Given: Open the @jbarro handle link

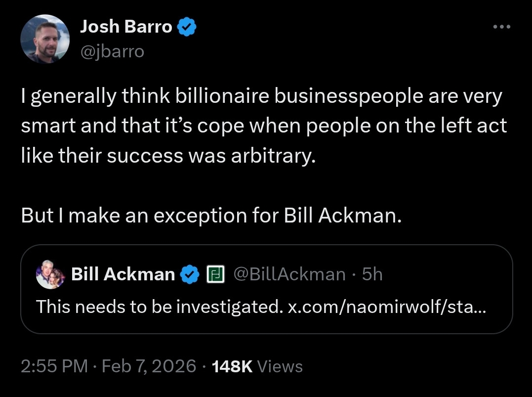Looking at the screenshot, I should click(x=112, y=51).
